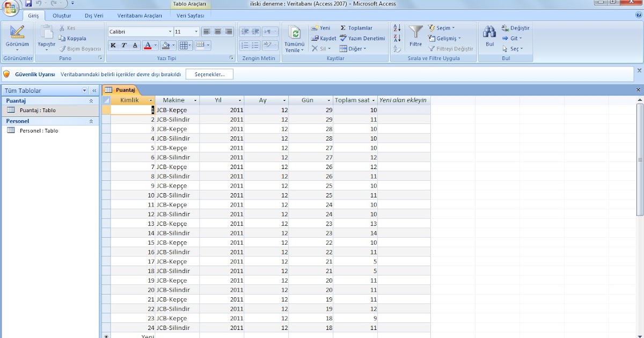Sort ascending A to Z
This screenshot has height=338, width=644.
397,28
